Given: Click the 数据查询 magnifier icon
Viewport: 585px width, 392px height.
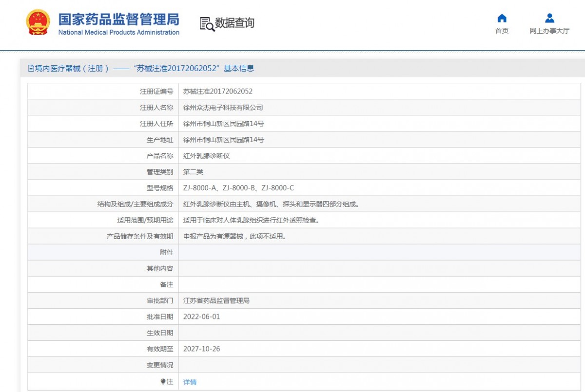Looking at the screenshot, I should pyautogui.click(x=207, y=24).
